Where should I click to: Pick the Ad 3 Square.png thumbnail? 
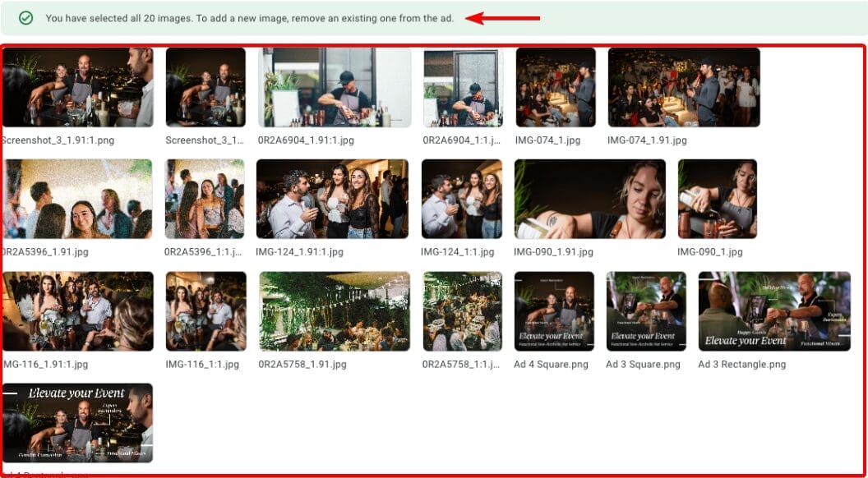tap(646, 311)
